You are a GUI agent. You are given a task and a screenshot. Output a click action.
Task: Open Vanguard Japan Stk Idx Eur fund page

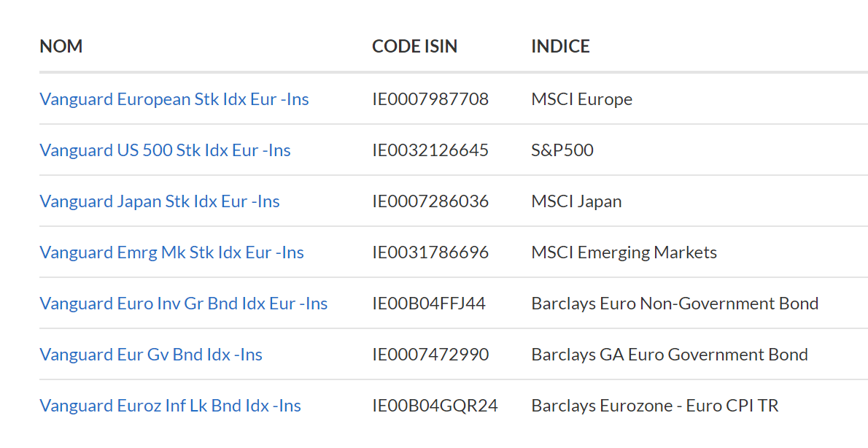tap(159, 201)
